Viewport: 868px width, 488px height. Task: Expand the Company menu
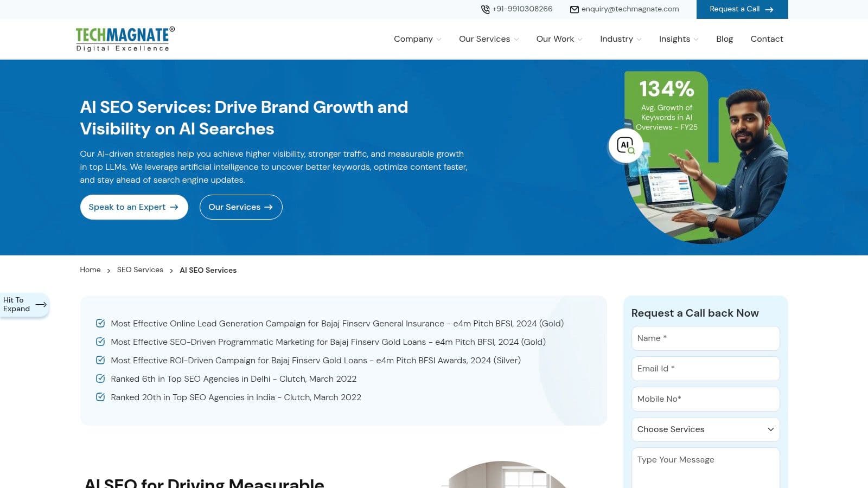(418, 39)
